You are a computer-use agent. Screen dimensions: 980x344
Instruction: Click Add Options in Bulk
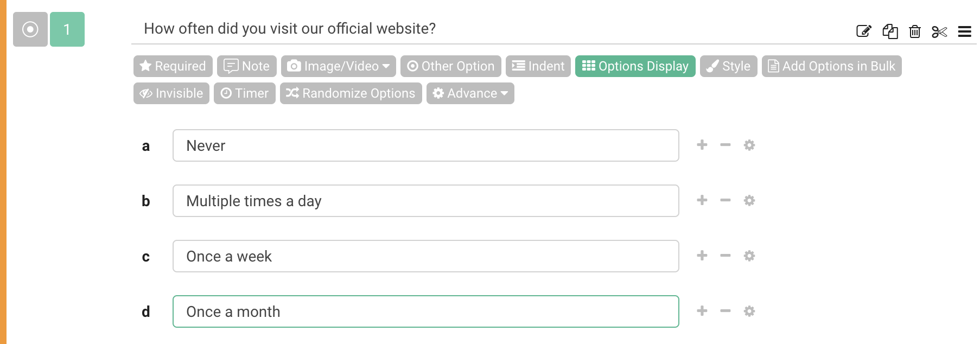831,66
